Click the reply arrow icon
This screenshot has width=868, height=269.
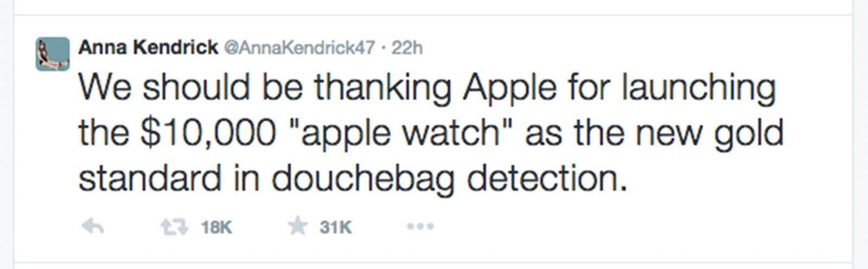click(x=93, y=226)
